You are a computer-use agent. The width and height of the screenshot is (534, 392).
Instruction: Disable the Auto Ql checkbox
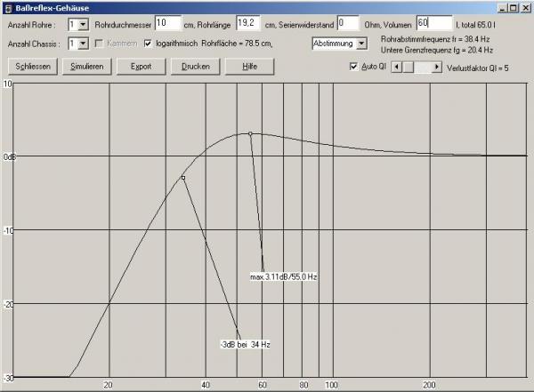(x=354, y=67)
